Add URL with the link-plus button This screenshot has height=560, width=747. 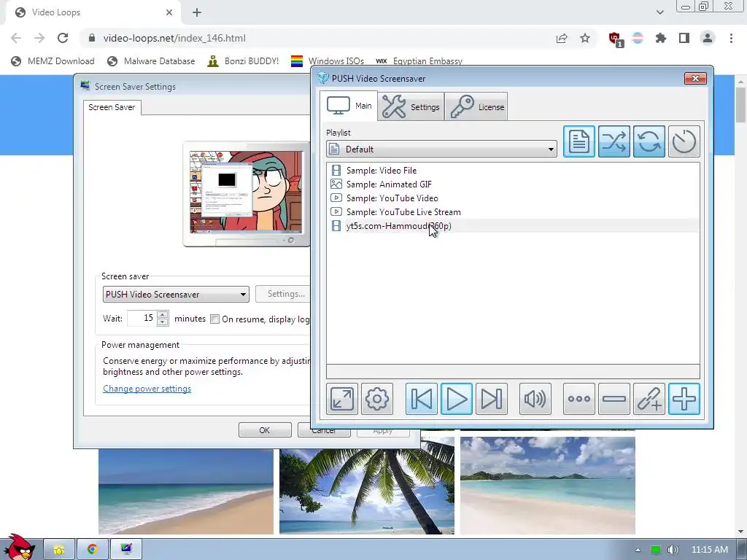pos(649,399)
